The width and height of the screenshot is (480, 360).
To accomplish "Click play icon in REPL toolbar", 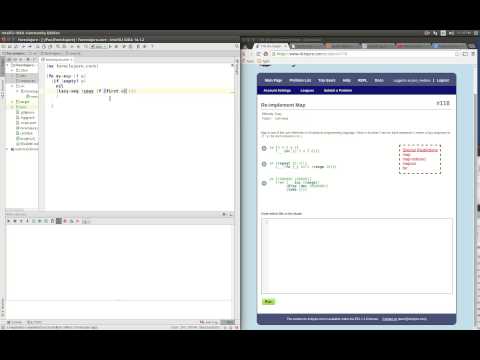I will tap(9, 221).
